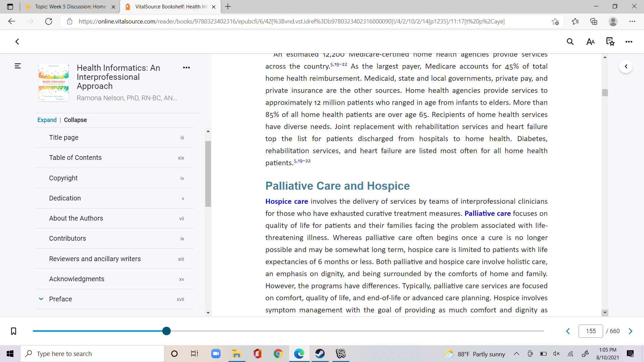644x362 pixels.
Task: Click the page number input field
Action: click(591, 331)
